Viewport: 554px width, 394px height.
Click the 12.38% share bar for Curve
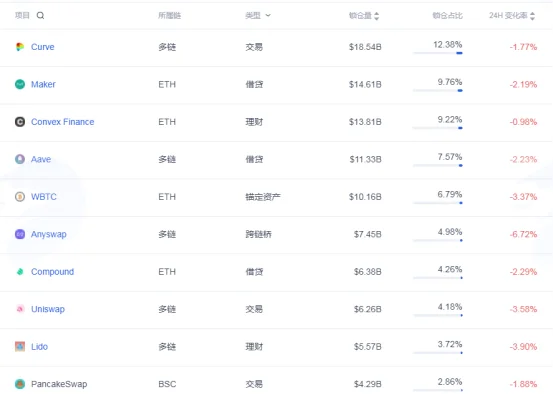438,53
